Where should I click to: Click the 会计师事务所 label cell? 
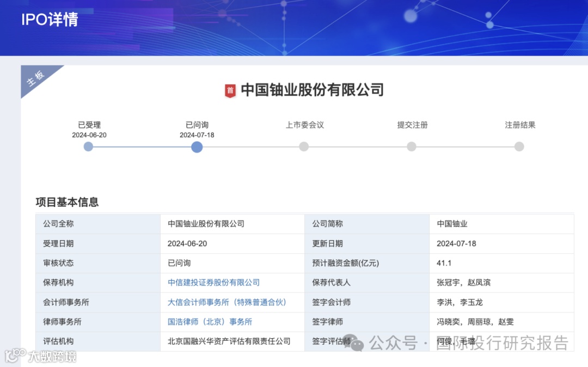(98, 303)
